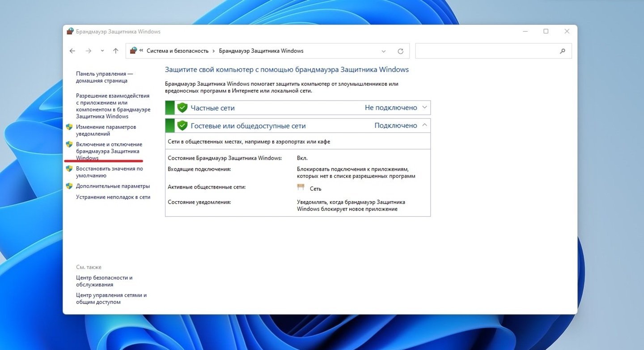This screenshot has height=350, width=644.
Task: Click network bench icon beside 'Сеть'
Action: pyautogui.click(x=301, y=187)
